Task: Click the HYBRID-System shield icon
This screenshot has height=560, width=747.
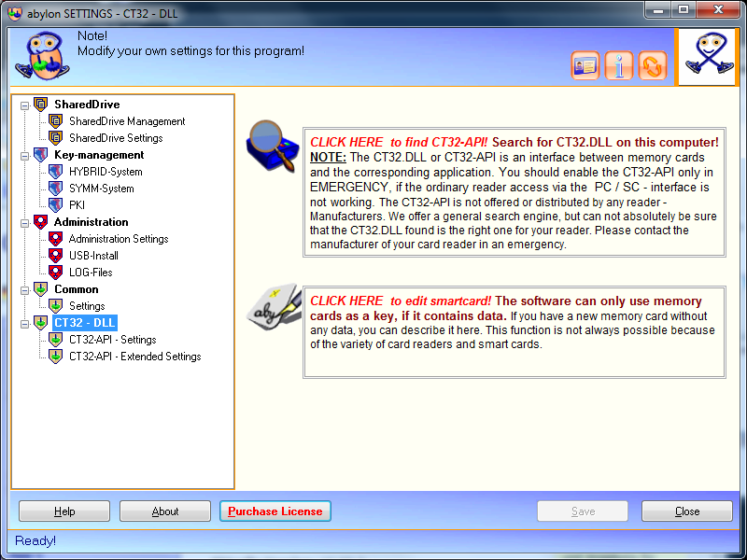Action: pyautogui.click(x=56, y=172)
